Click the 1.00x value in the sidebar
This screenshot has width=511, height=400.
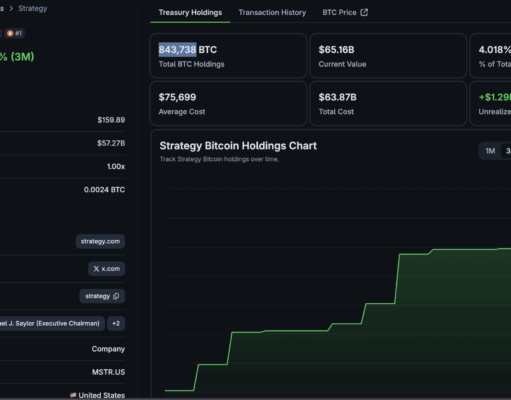116,167
